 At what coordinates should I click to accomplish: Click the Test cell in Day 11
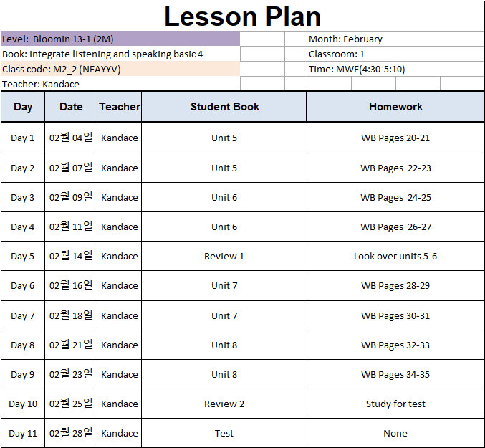[224, 433]
